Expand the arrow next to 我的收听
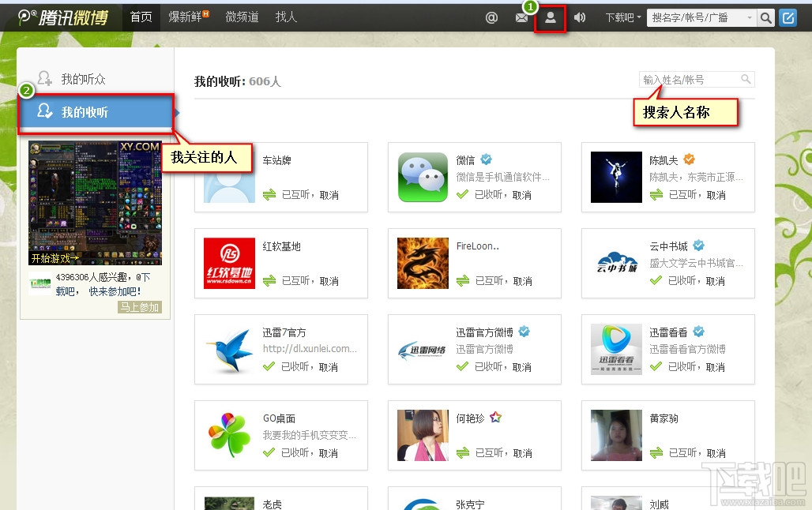This screenshot has width=812, height=510. coord(179,113)
